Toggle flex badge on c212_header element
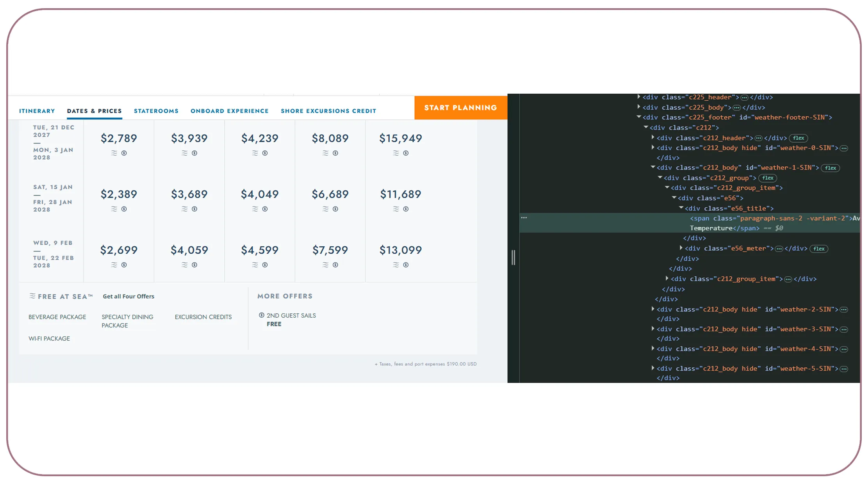 click(x=798, y=138)
